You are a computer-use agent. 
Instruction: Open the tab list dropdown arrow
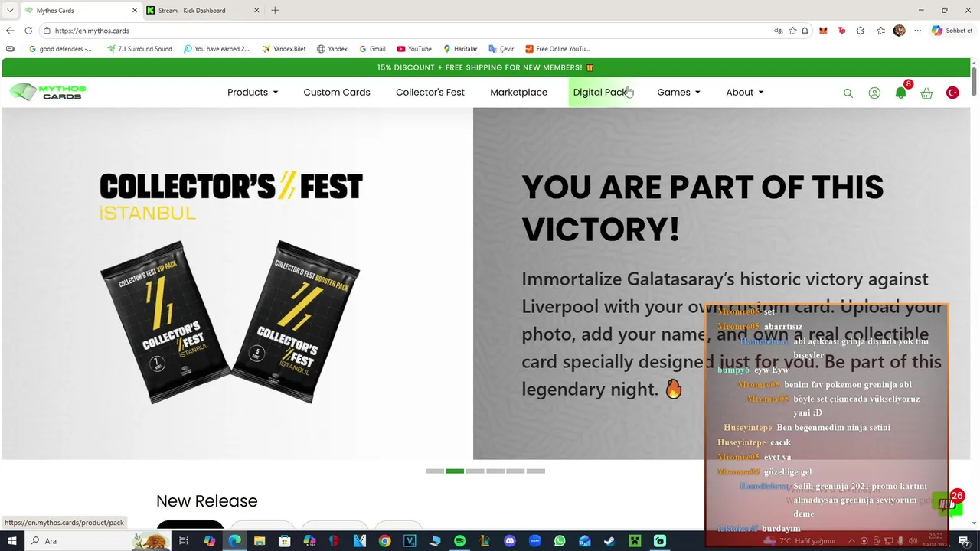tap(9, 11)
